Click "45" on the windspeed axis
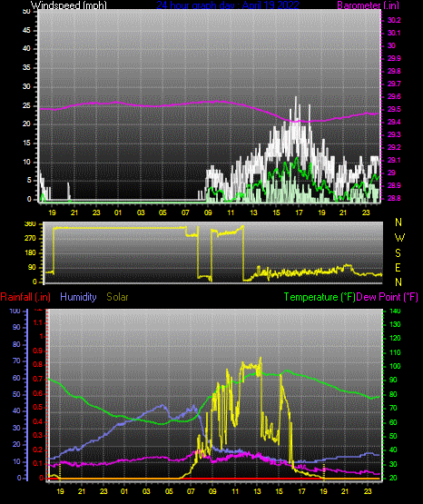The width and height of the screenshot is (423, 504). (26, 31)
